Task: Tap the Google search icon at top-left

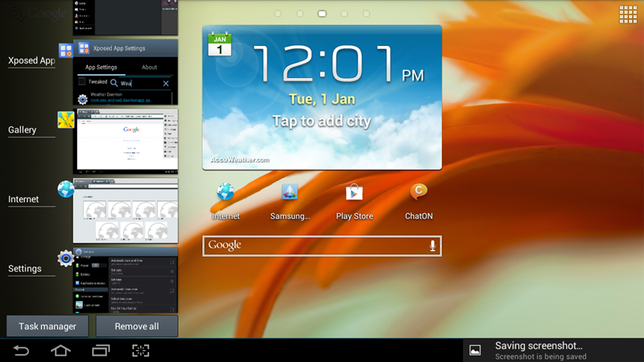Action: [x=15, y=14]
